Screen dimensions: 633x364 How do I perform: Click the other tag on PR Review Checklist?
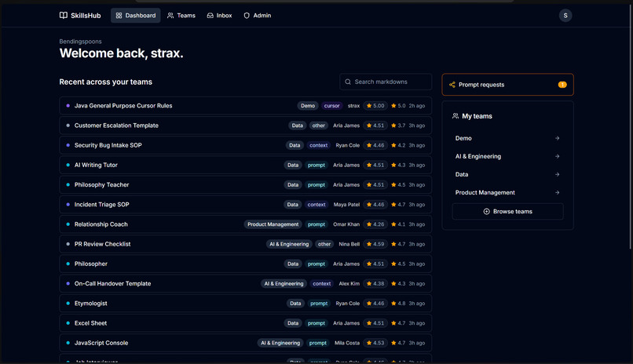coord(324,244)
